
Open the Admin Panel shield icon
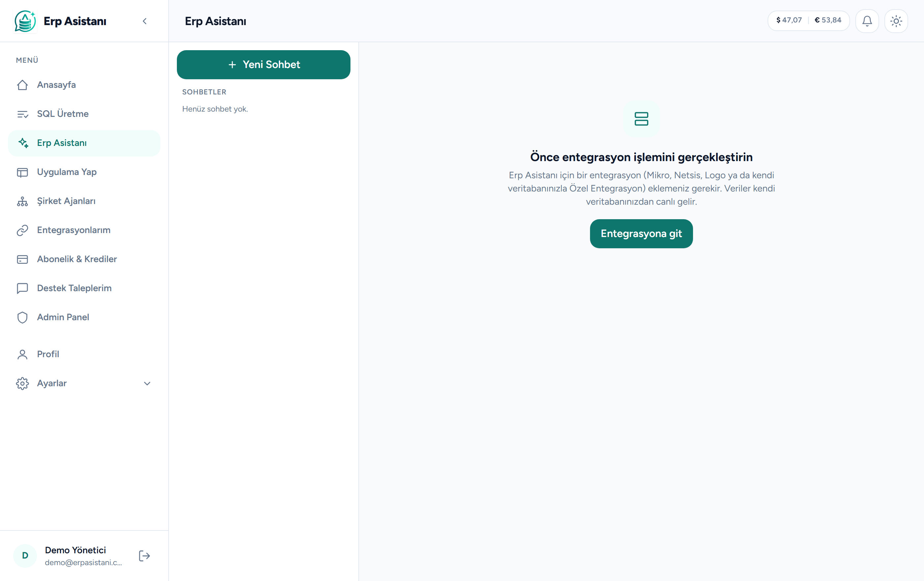tap(22, 317)
